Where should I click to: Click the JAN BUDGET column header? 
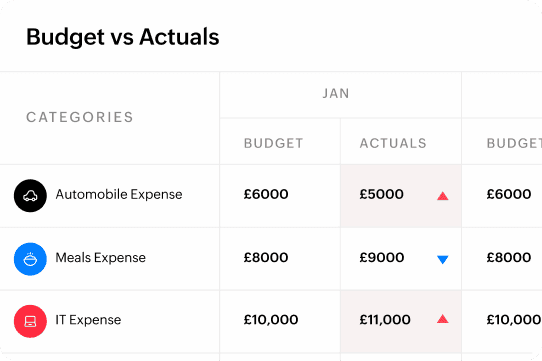pos(273,143)
